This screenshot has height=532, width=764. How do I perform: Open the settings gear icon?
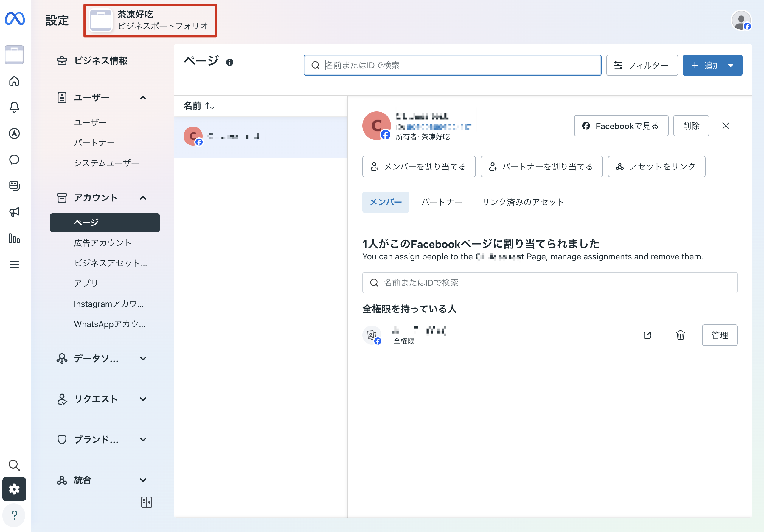pyautogui.click(x=14, y=489)
